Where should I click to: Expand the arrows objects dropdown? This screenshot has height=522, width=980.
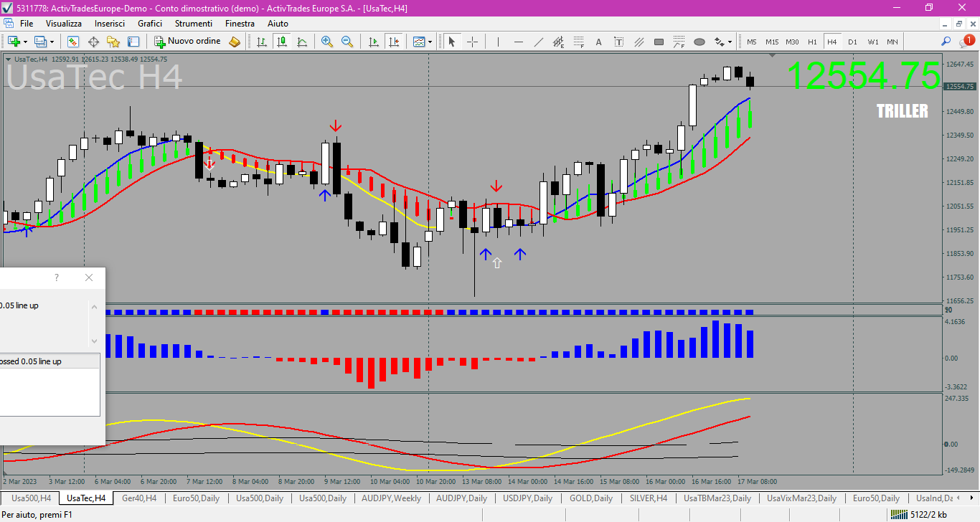730,42
